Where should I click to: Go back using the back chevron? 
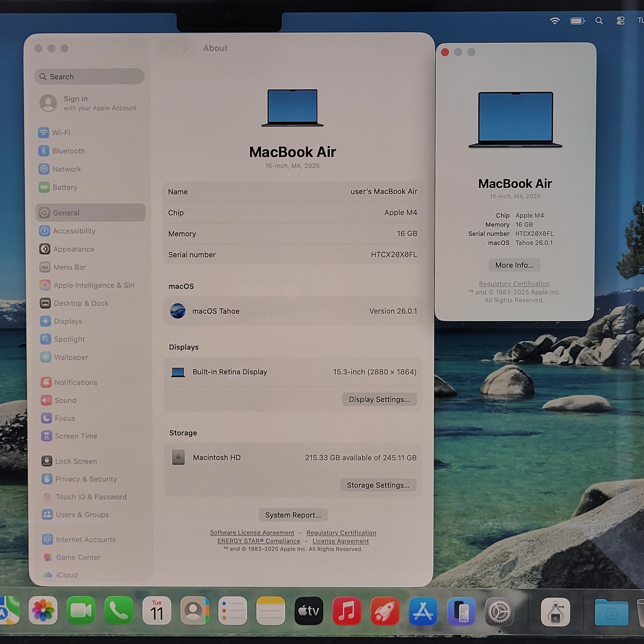tap(166, 48)
